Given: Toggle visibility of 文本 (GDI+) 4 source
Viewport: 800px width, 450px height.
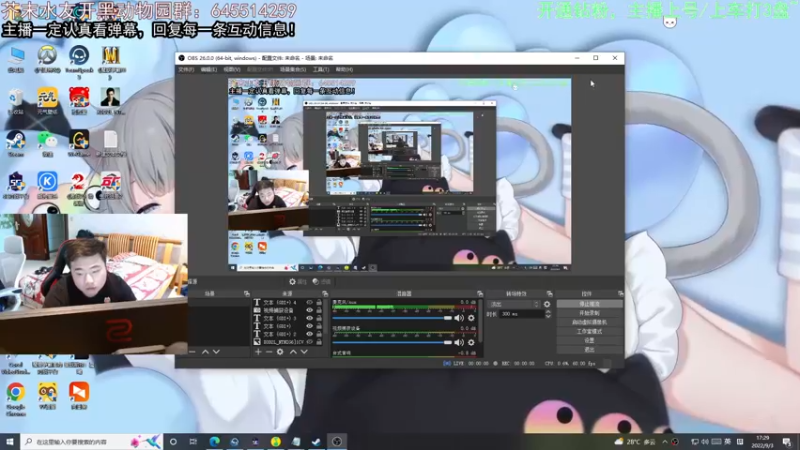Looking at the screenshot, I should point(309,303).
